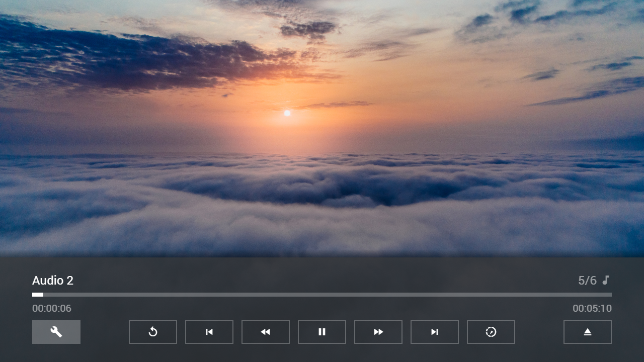644x362 pixels.
Task: Click the total duration 00:05:10
Action: (x=592, y=309)
